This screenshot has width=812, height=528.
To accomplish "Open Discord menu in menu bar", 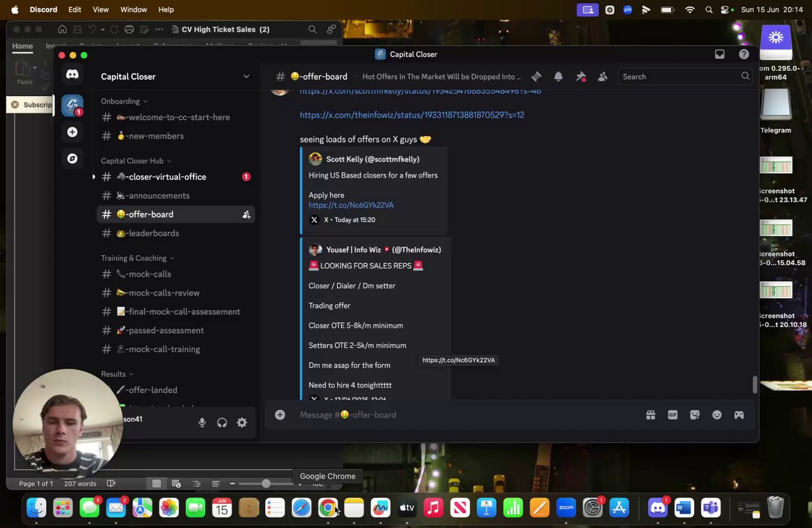I will [x=43, y=10].
